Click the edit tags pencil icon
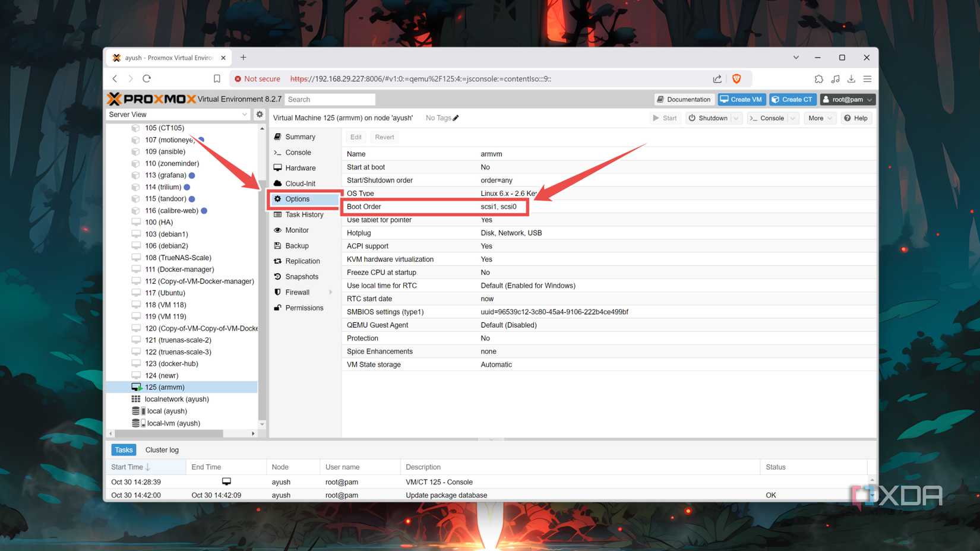 pos(456,118)
